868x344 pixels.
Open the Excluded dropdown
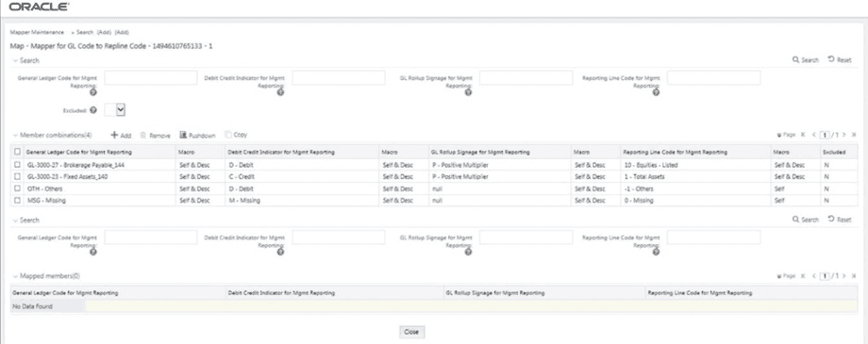115,109
